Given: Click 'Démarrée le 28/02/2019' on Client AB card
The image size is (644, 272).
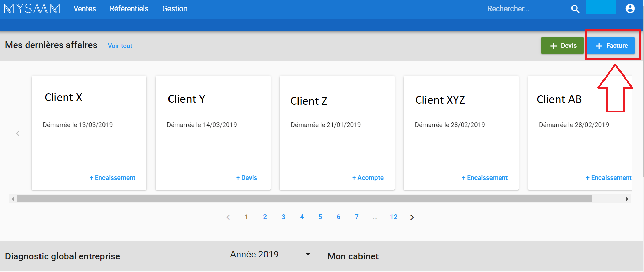Looking at the screenshot, I should tap(574, 125).
